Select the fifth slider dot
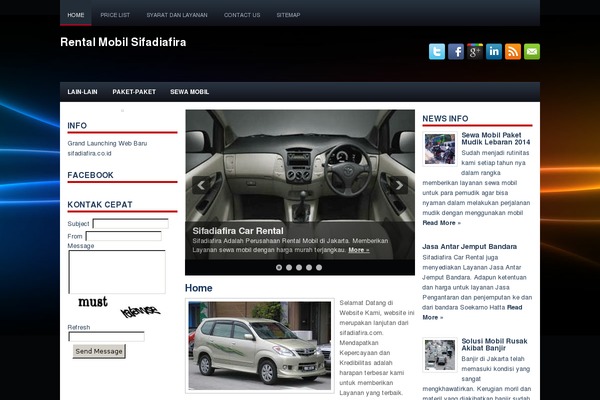This screenshot has height=400, width=600. tap(319, 268)
